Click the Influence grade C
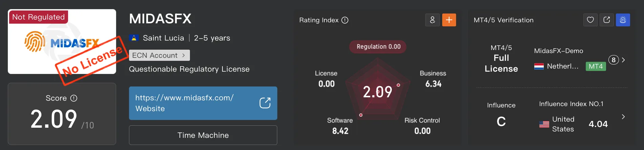The height and width of the screenshot is (150, 644). click(x=501, y=121)
